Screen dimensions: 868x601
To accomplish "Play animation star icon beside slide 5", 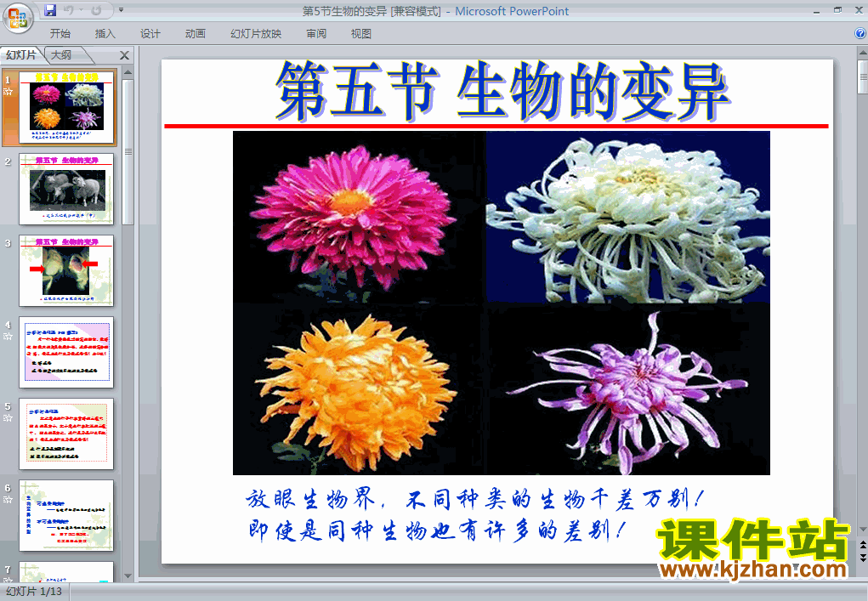I will [8, 418].
